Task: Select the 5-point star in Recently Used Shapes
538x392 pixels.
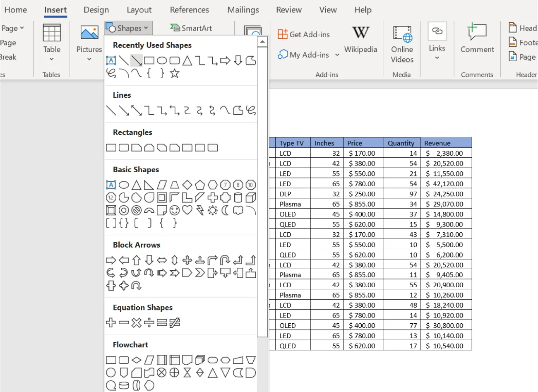Action: tap(174, 73)
